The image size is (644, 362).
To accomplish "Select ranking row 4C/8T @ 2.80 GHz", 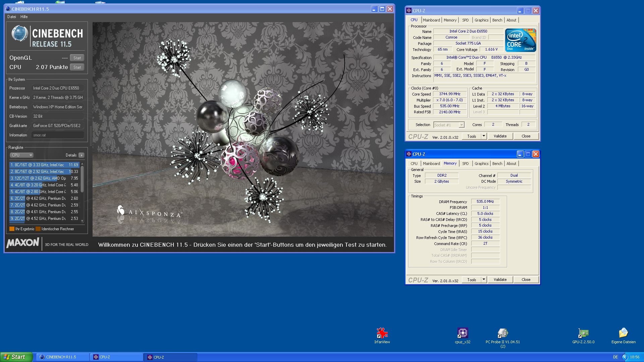I will 44,192.
